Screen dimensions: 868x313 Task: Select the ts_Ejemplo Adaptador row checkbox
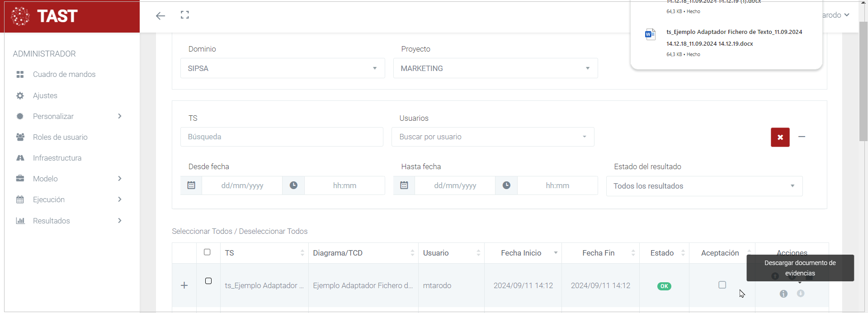pos(208,281)
